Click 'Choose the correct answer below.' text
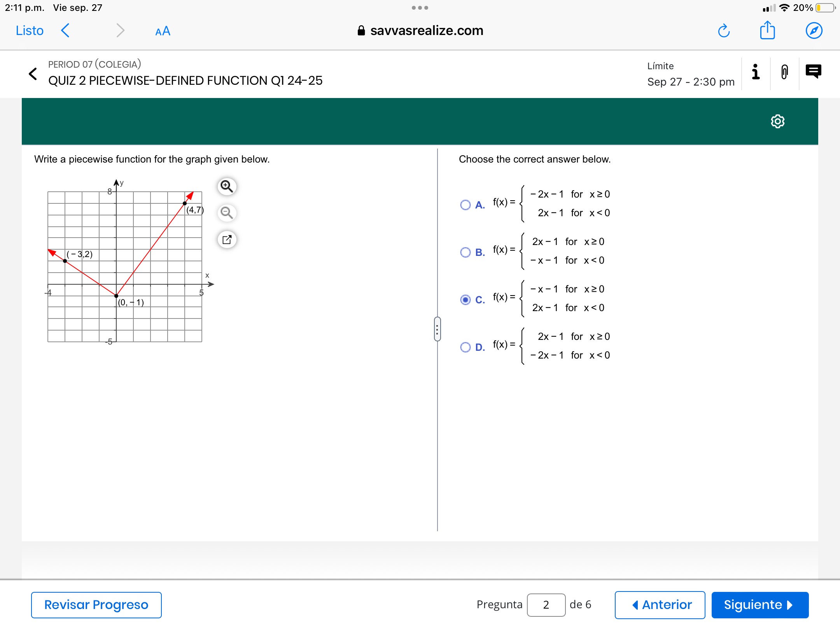Image resolution: width=840 pixels, height=630 pixels. click(535, 159)
